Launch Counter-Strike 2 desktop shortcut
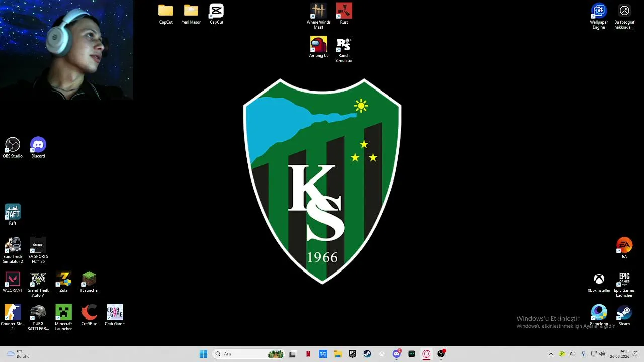644x362 pixels. (x=13, y=318)
